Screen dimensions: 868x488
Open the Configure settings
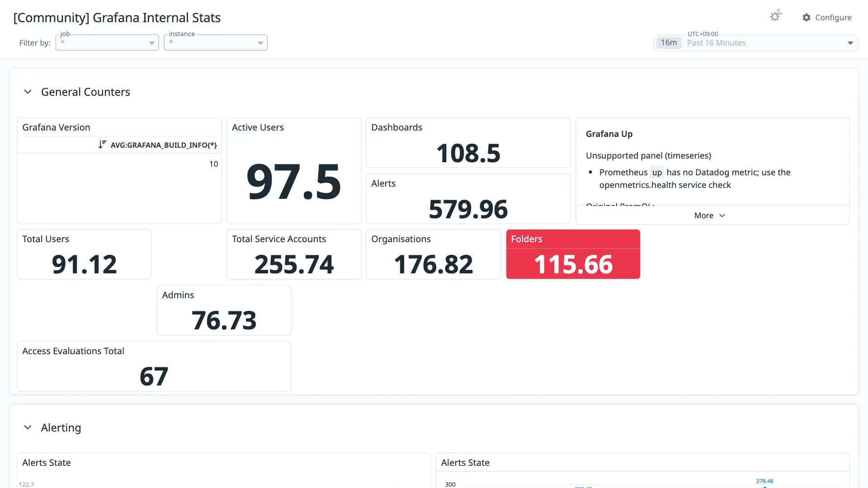[827, 18]
